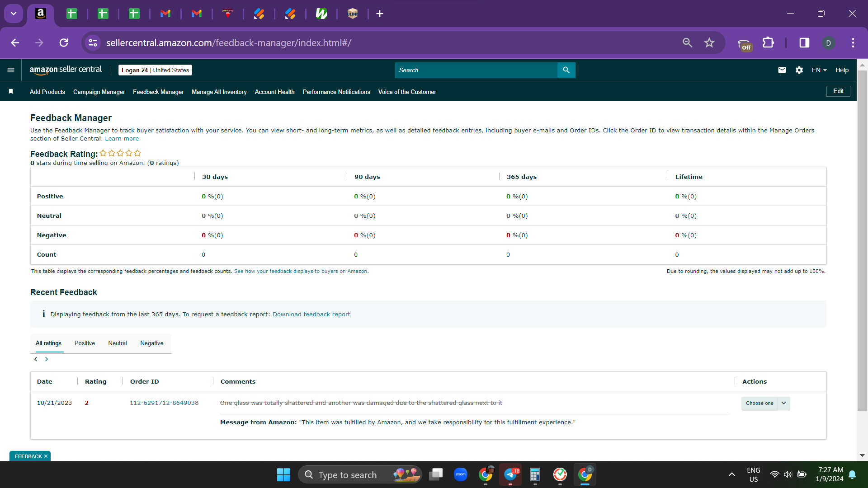Click the Windows Start button
The height and width of the screenshot is (488, 868).
[x=283, y=474]
